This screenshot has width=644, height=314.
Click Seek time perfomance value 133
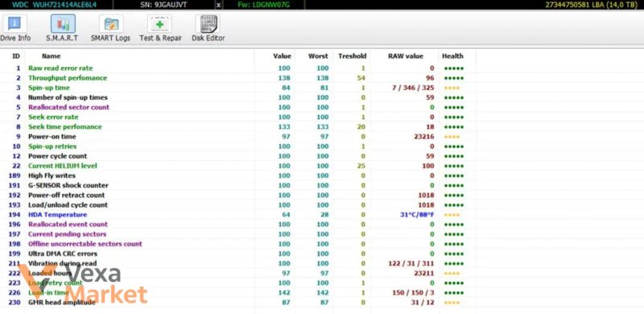(x=284, y=127)
